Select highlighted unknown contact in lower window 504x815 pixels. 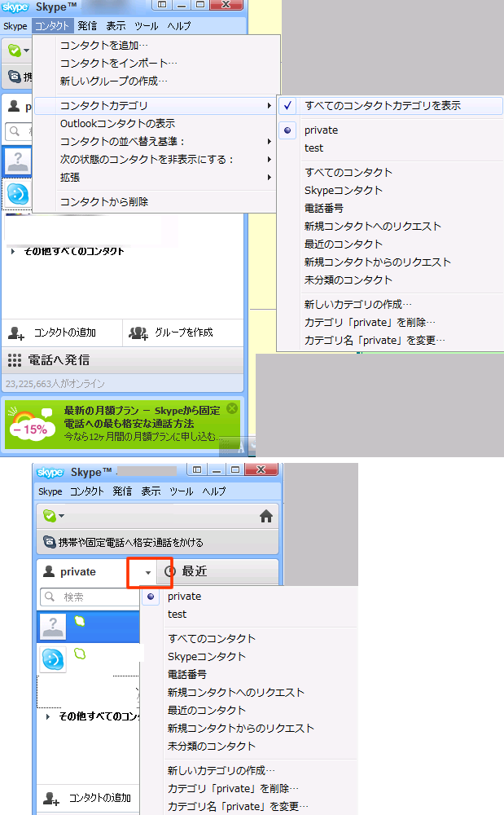pyautogui.click(x=90, y=626)
